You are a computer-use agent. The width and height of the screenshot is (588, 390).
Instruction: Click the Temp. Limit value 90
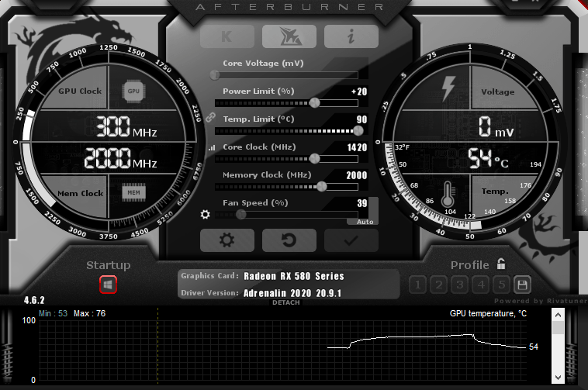(x=361, y=119)
